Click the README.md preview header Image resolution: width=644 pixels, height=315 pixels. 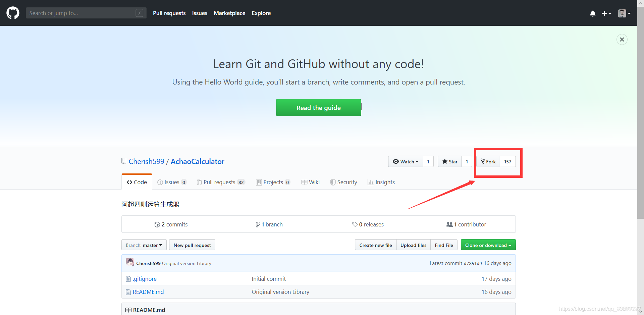[318, 309]
